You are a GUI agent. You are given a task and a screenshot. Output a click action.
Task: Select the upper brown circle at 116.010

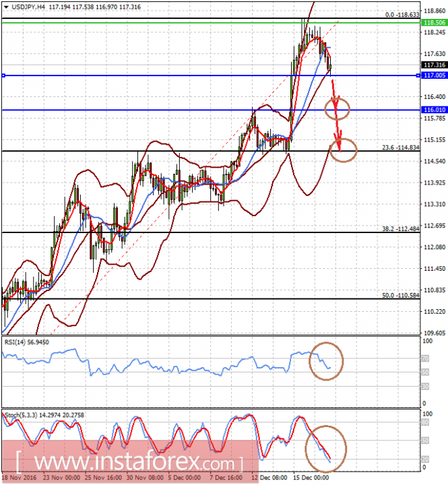[x=338, y=108]
